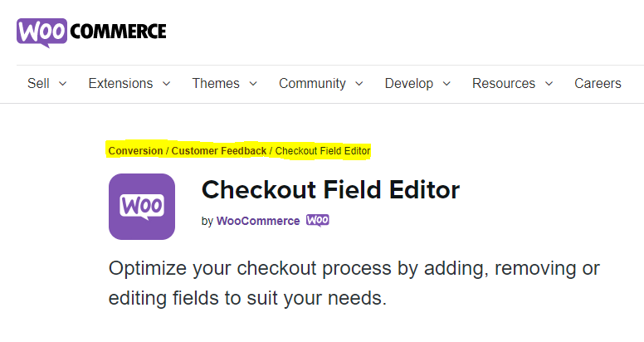Expand the Sell menu chevron
Screen dimensions: 644x342
pyautogui.click(x=62, y=84)
